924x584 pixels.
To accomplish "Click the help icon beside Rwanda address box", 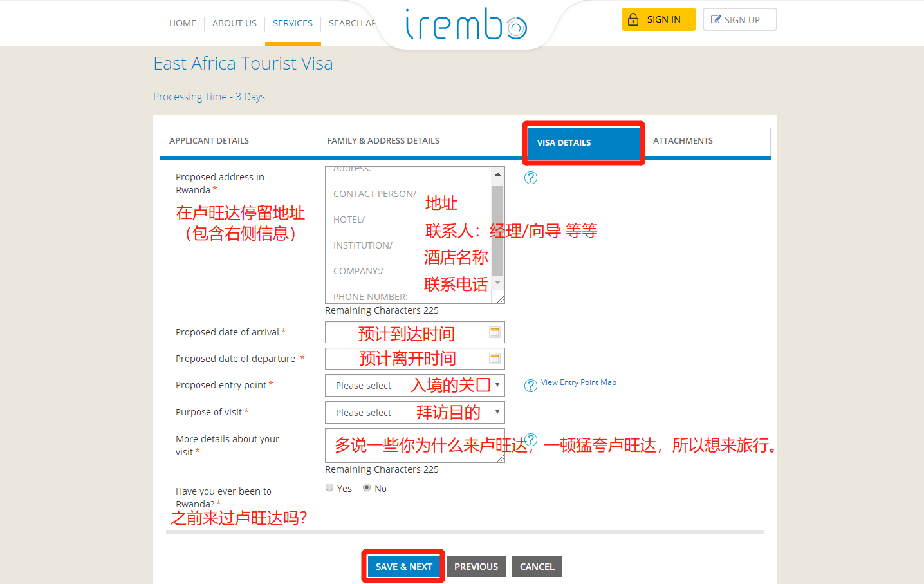I will (x=531, y=178).
